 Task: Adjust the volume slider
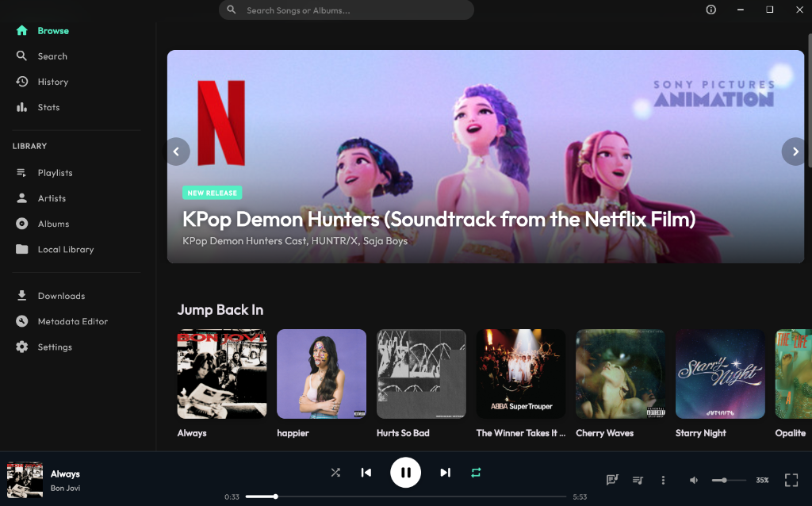pos(729,480)
